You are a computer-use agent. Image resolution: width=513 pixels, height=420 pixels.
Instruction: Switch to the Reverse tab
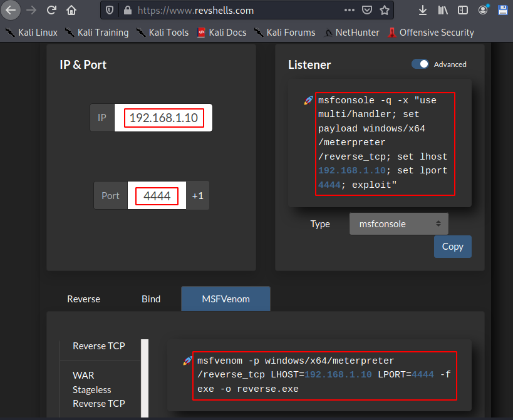[x=84, y=299]
